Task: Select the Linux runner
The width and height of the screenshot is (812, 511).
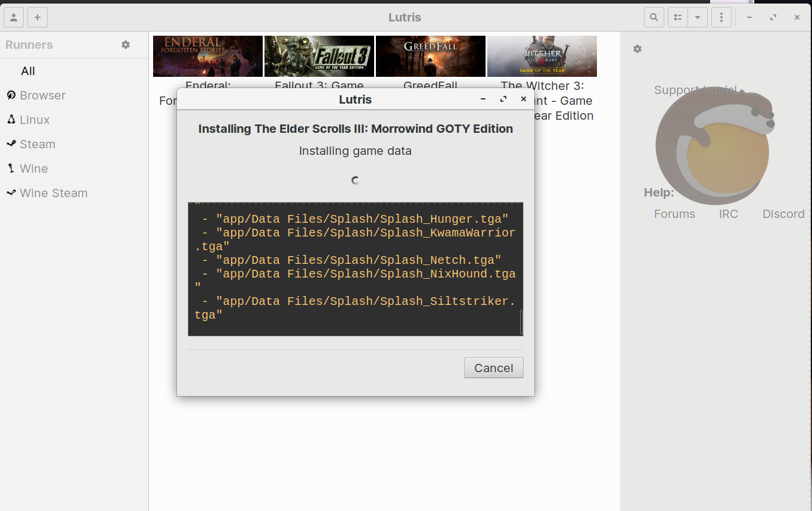Action: click(x=35, y=120)
